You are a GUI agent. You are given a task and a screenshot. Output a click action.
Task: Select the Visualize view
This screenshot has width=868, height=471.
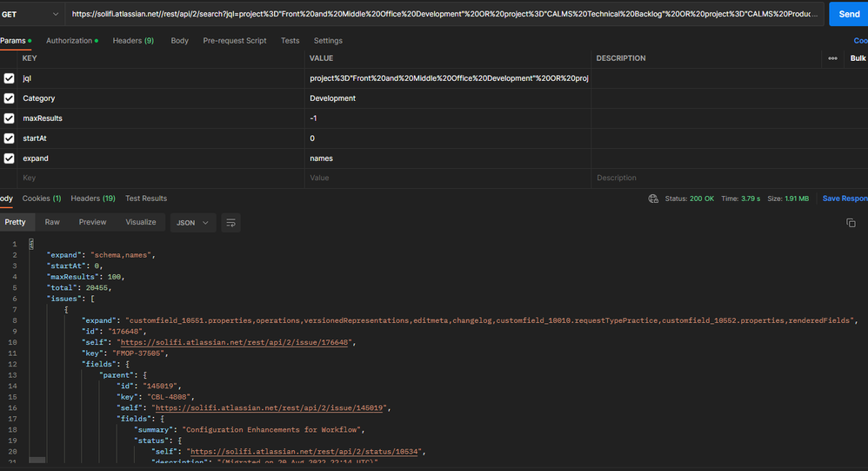tap(141, 222)
